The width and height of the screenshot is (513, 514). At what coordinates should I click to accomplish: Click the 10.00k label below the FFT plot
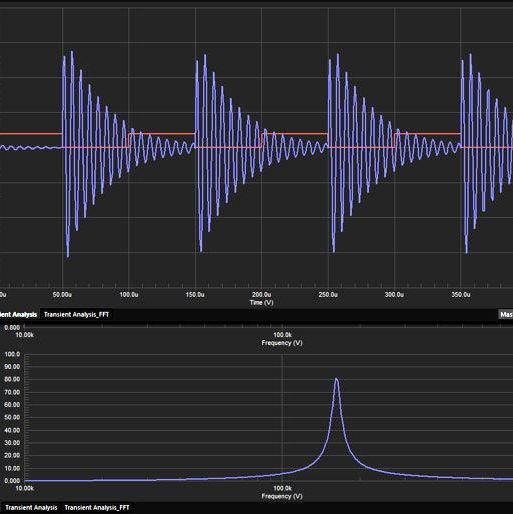pos(25,488)
